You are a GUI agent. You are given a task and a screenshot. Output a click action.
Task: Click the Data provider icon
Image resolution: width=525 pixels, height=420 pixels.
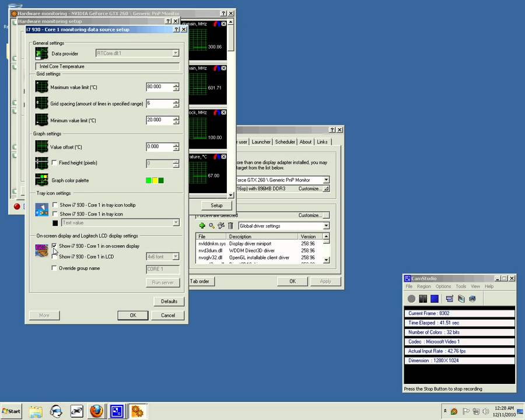coord(41,54)
